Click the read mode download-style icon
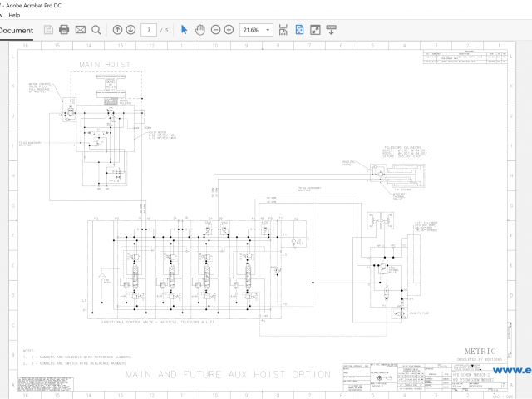532x399 pixels. click(x=331, y=30)
